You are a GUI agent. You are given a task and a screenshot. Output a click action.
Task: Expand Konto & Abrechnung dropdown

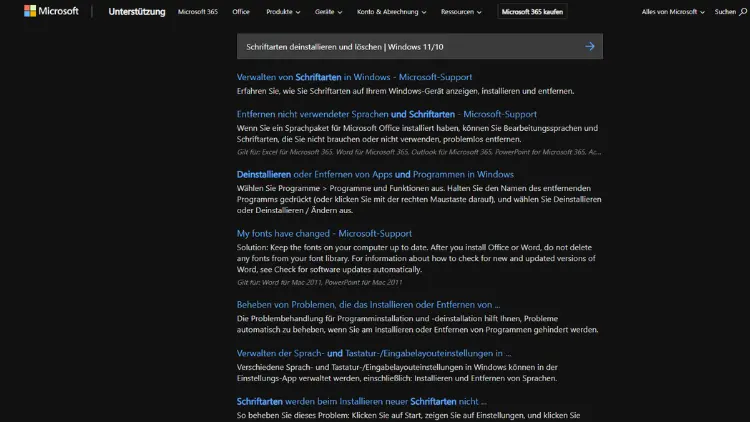[391, 11]
